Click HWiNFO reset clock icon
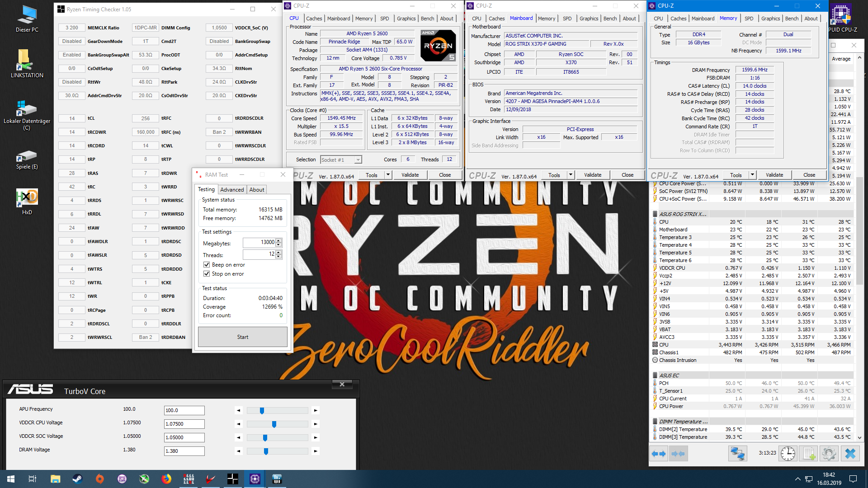 point(788,454)
